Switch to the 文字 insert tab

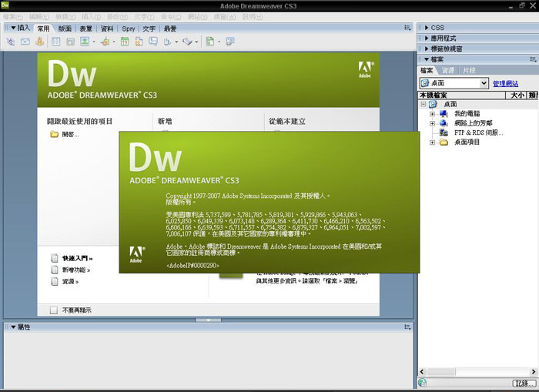coord(149,29)
